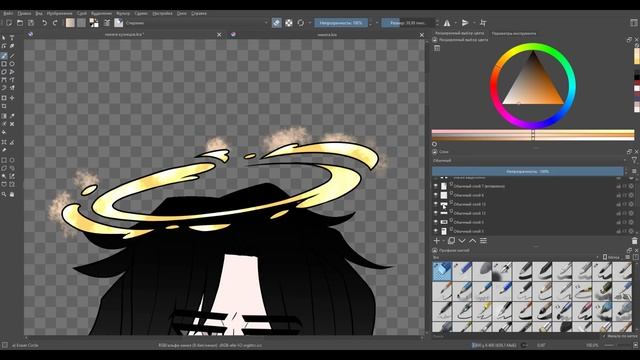The image size is (640, 360).
Task: Select the Gradient tool
Action: click(4, 116)
